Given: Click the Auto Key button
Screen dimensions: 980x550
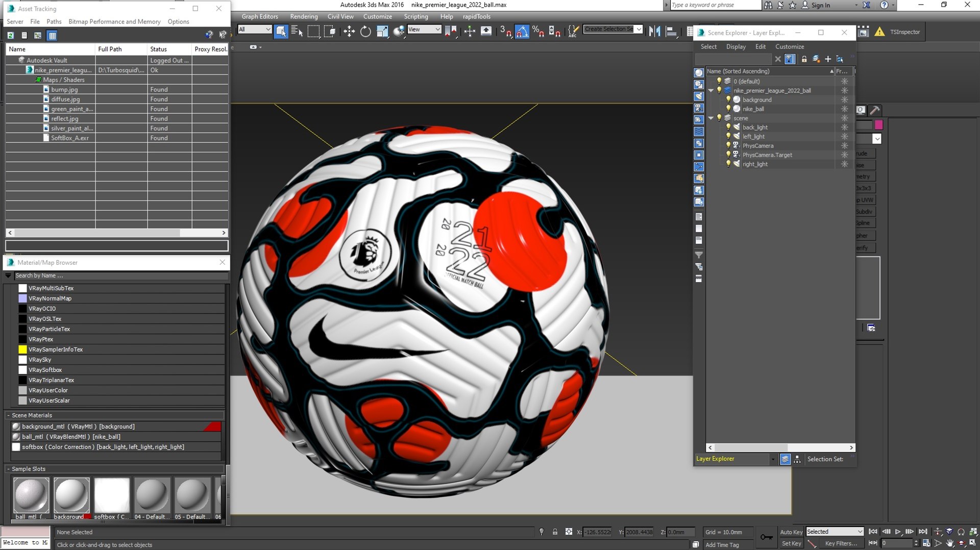Looking at the screenshot, I should coord(791,532).
